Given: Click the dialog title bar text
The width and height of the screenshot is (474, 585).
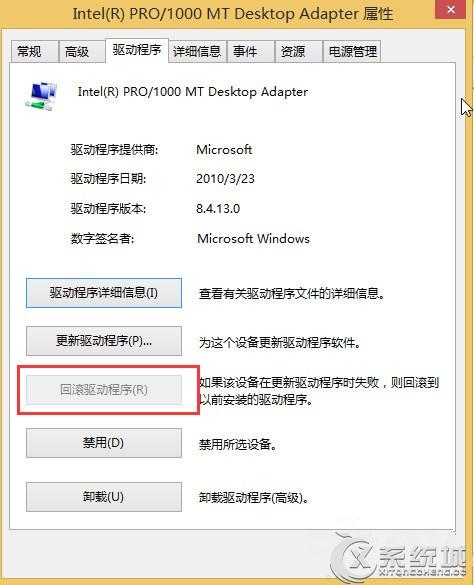Looking at the screenshot, I should [233, 14].
